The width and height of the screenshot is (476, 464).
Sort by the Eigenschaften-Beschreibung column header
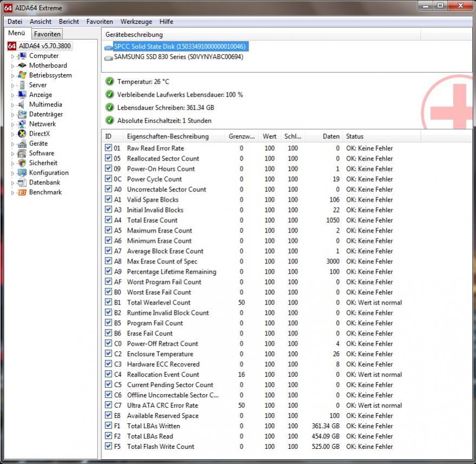coord(174,137)
